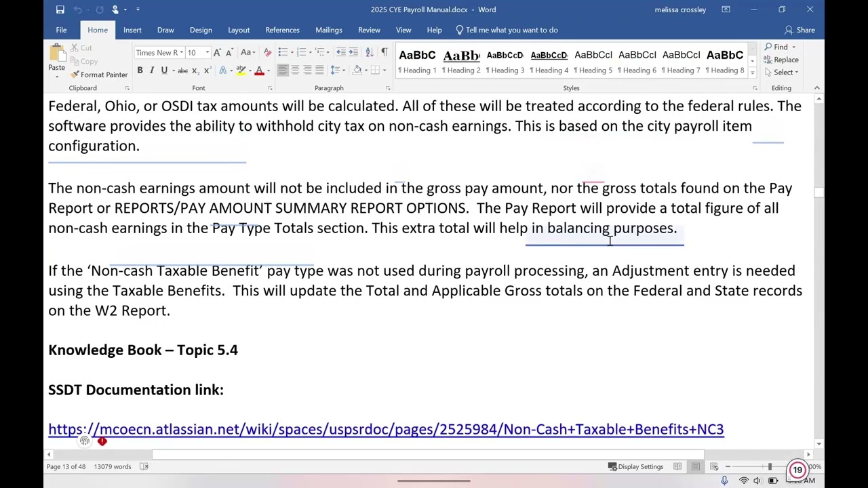Open the line spacing dropdown
This screenshot has width=868, height=488.
pyautogui.click(x=338, y=70)
